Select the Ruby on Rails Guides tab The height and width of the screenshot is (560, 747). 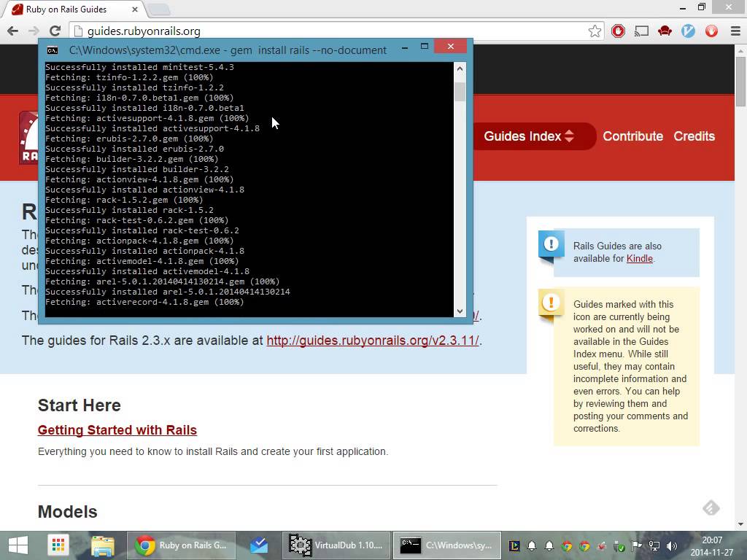tap(74, 9)
